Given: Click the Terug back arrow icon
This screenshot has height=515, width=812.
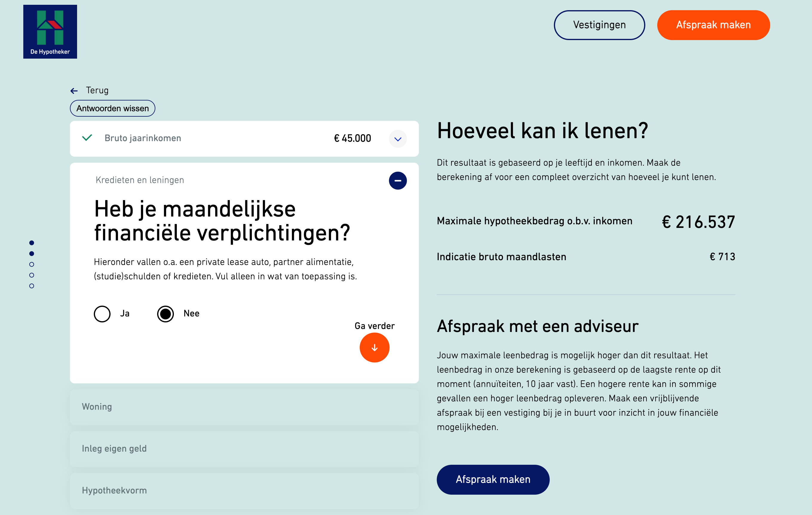Looking at the screenshot, I should 74,91.
